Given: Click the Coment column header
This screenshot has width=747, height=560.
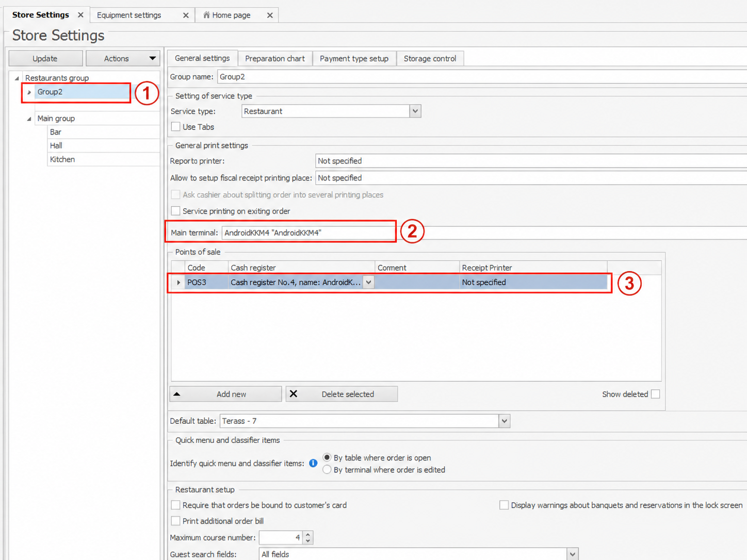Looking at the screenshot, I should tap(417, 268).
